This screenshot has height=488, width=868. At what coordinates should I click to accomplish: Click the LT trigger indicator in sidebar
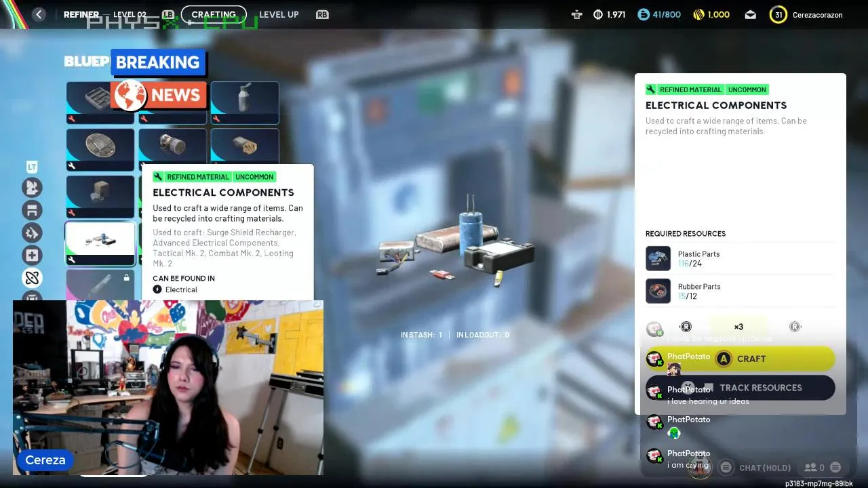click(x=32, y=167)
